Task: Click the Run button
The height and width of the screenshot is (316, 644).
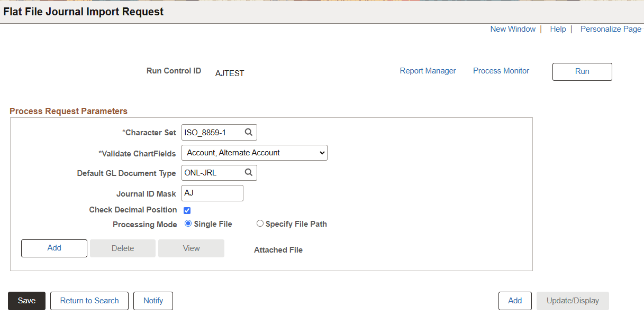Action: point(582,71)
